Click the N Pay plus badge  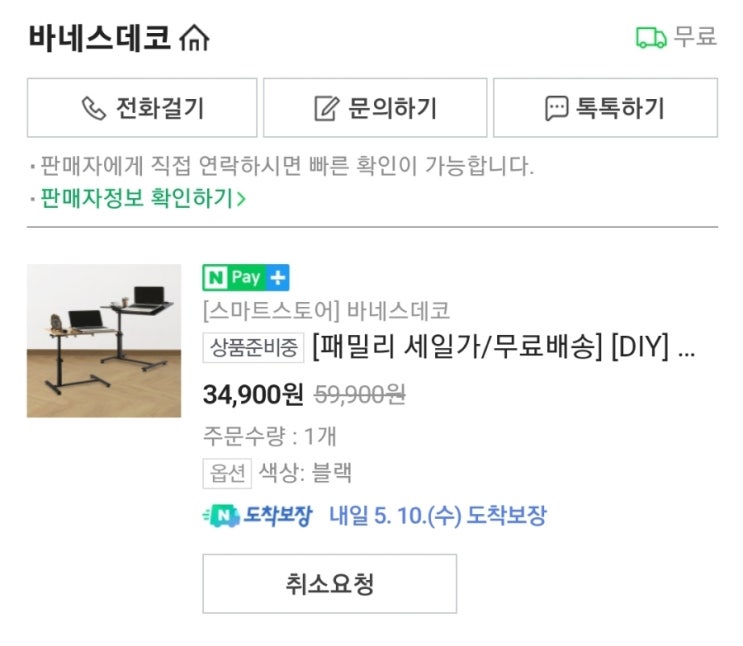pyautogui.click(x=246, y=277)
